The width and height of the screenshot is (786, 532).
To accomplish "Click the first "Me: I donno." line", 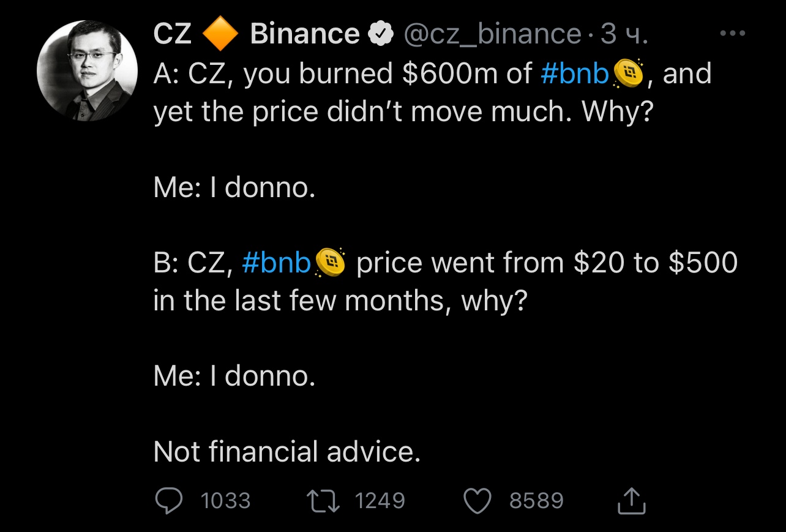I will 234,187.
